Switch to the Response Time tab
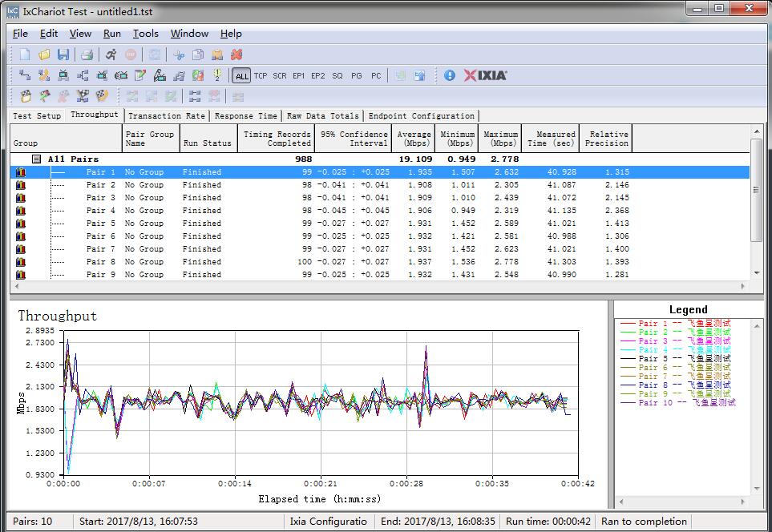 click(246, 116)
